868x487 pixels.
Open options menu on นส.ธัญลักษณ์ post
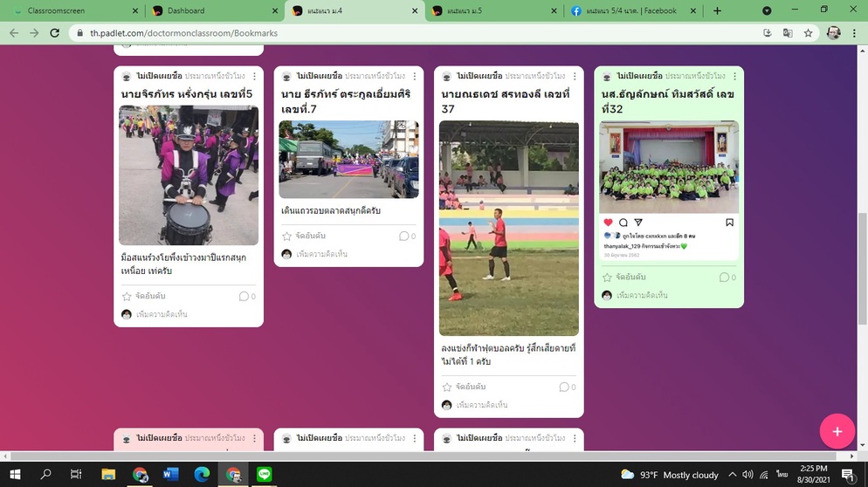pos(734,76)
